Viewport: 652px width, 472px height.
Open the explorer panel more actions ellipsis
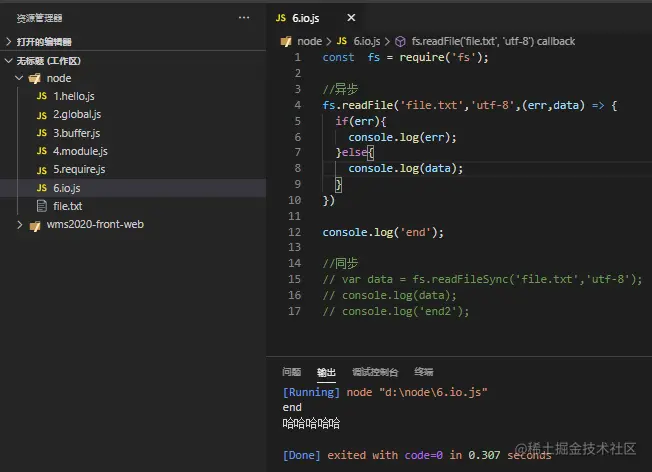[244, 17]
